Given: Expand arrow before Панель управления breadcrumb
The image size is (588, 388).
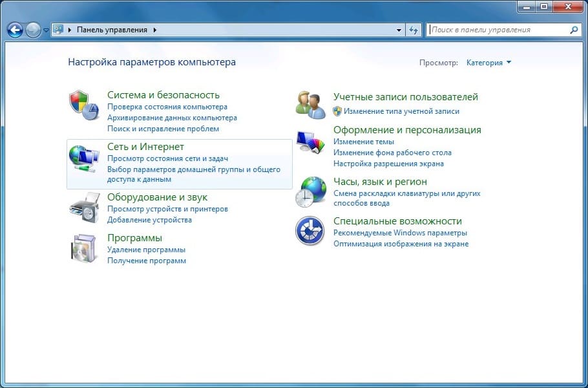Looking at the screenshot, I should pos(69,30).
